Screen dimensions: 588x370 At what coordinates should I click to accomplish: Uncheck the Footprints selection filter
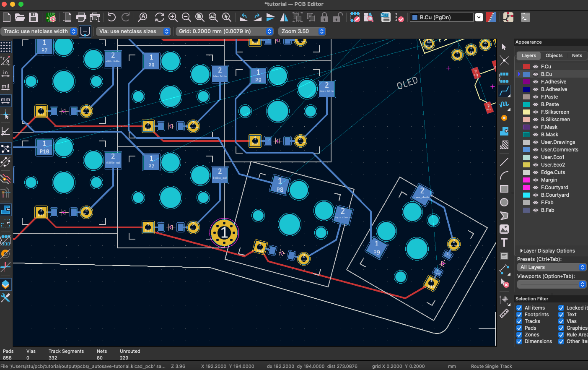point(519,315)
